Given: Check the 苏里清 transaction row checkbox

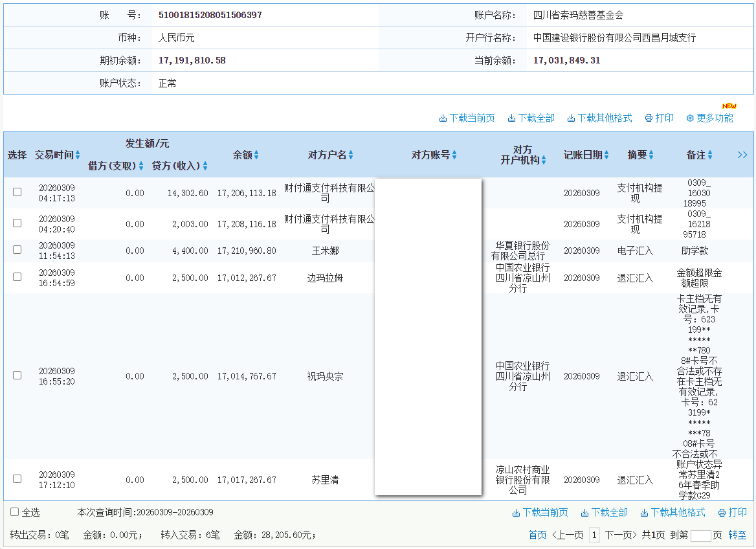Looking at the screenshot, I should (17, 480).
